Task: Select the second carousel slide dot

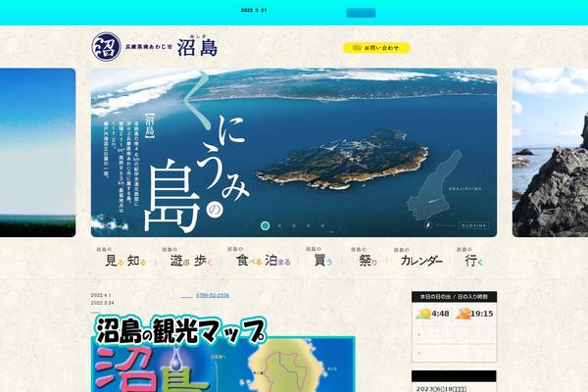Action: pos(279,225)
